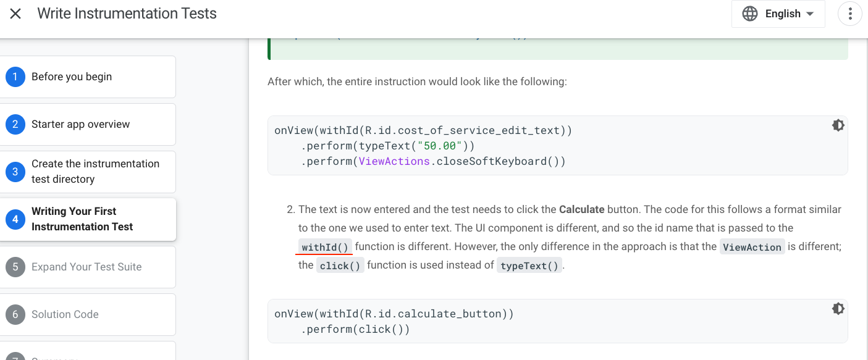
Task: Toggle dark mode on the first code snippet
Action: (x=838, y=125)
